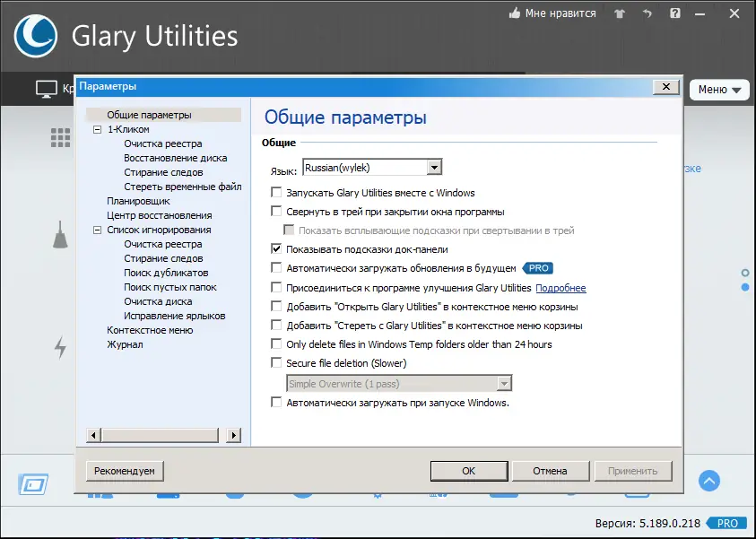Toggle 'Автоматически загружать обновления в будущем'
This screenshot has height=539, width=756.
click(276, 267)
